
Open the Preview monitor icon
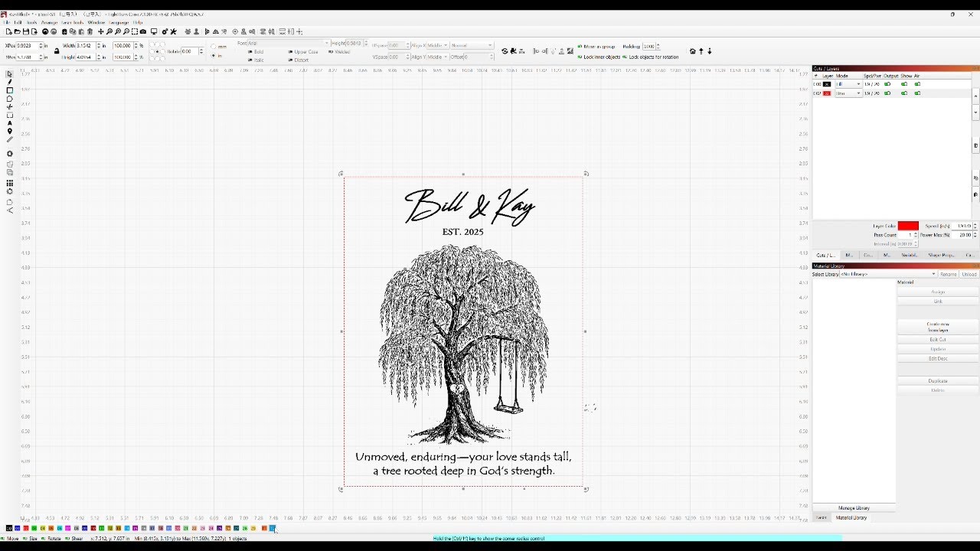click(154, 31)
